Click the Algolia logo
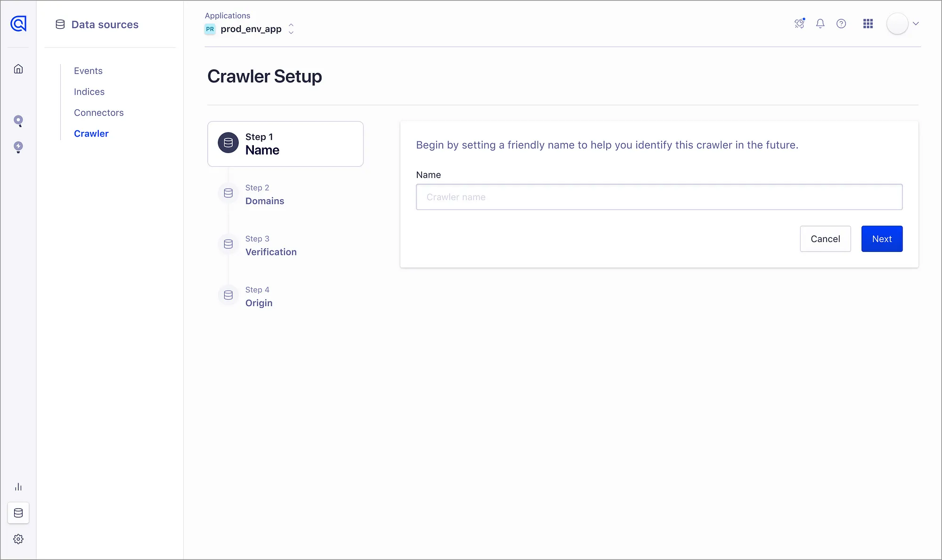The width and height of the screenshot is (942, 560). 18,24
